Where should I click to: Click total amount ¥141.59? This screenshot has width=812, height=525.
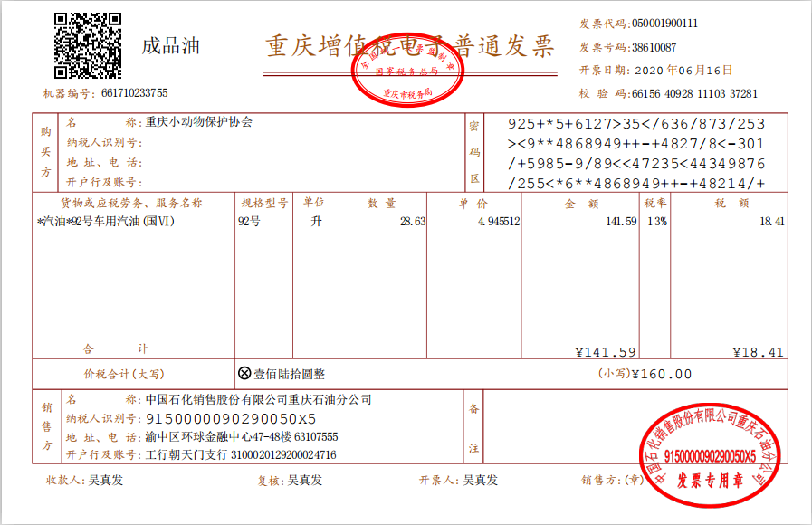pyautogui.click(x=606, y=353)
